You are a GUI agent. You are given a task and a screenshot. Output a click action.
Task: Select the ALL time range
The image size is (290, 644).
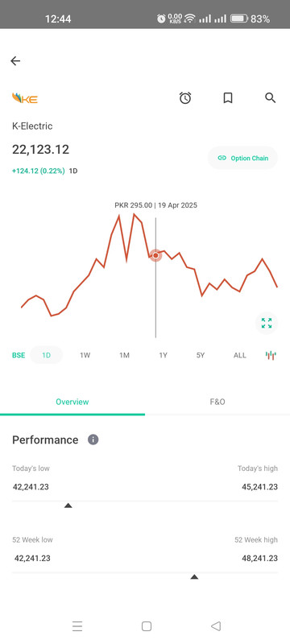pos(240,355)
